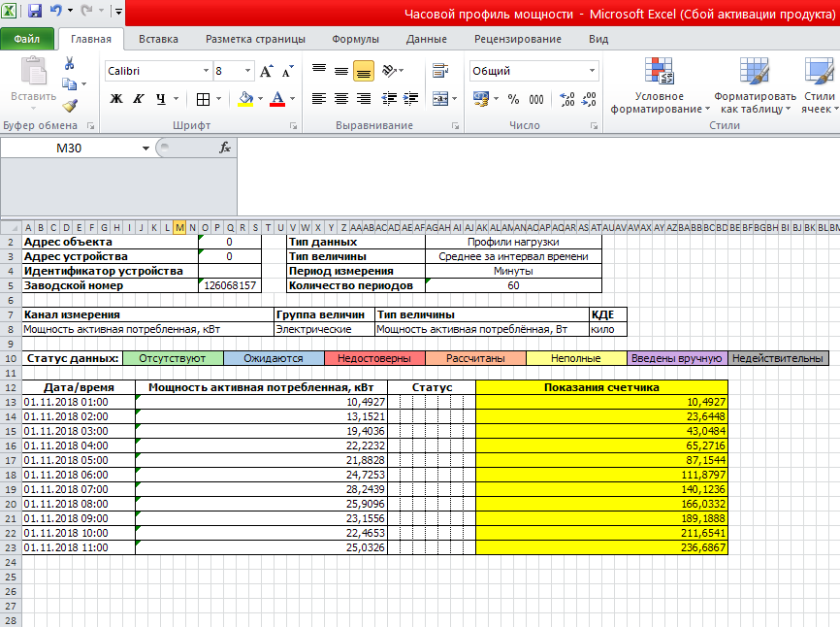Viewport: 840px width, 627px height.
Task: Increase font size with large A icon
Action: coord(266,71)
